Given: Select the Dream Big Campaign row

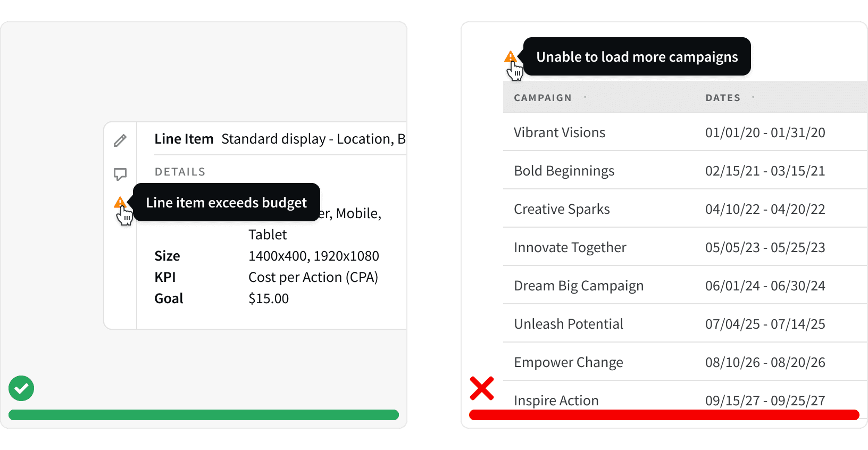Looking at the screenshot, I should pyautogui.click(x=685, y=285).
